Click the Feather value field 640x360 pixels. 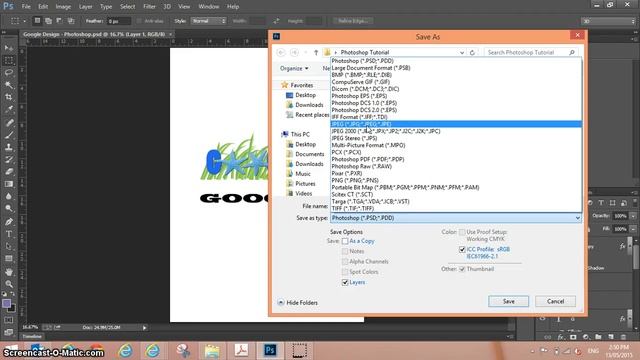pos(119,21)
